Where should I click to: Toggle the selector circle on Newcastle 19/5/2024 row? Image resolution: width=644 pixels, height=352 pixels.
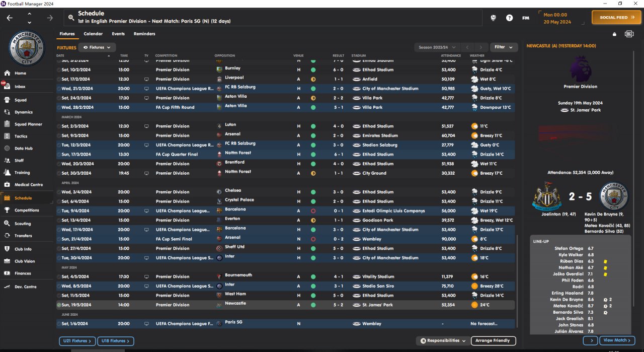click(x=59, y=305)
